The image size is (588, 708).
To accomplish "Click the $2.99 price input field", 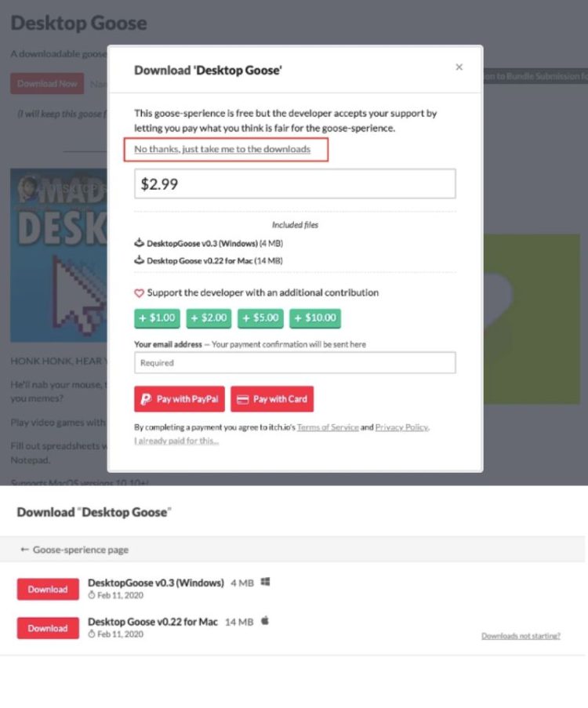I will (295, 184).
